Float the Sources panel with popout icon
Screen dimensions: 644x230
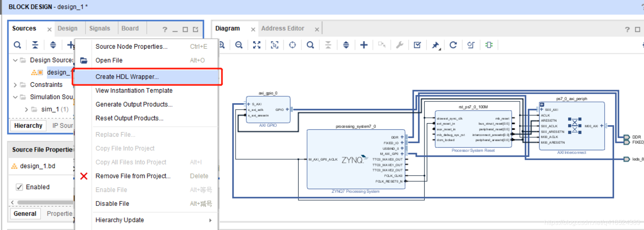[196, 29]
